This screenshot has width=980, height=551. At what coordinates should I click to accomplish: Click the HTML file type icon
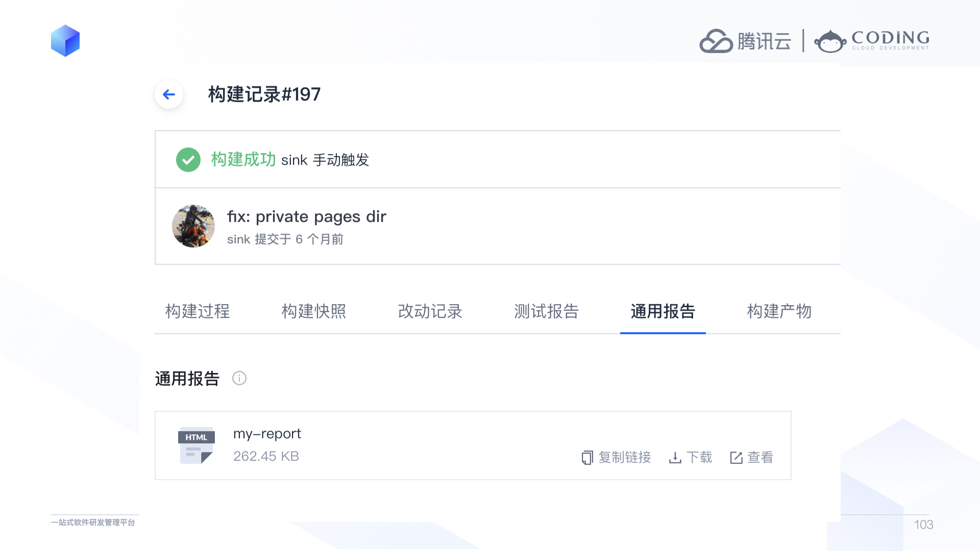coord(196,445)
